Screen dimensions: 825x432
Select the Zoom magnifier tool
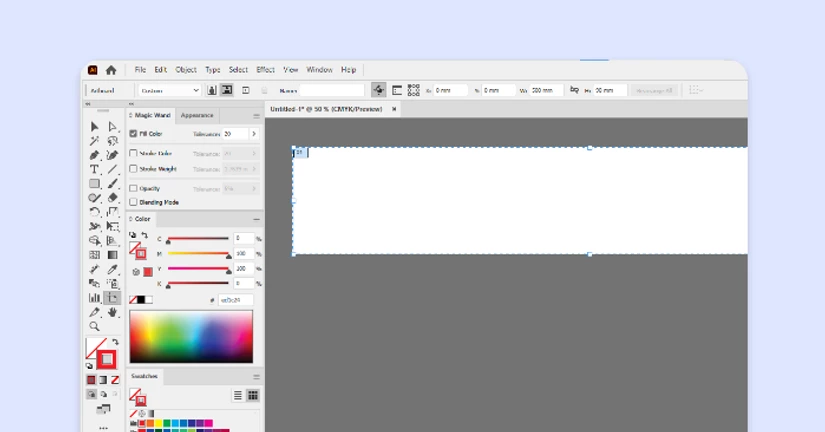94,326
